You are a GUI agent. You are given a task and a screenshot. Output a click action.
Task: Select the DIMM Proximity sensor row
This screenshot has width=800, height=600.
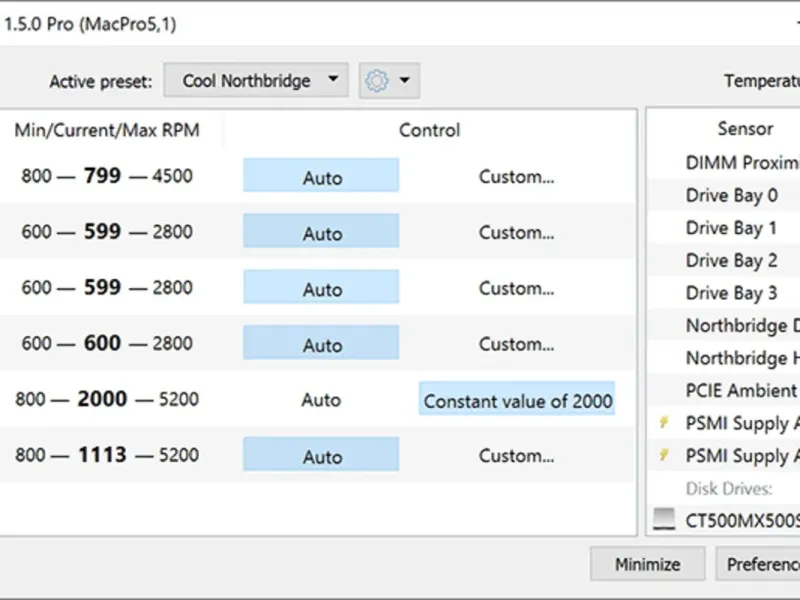[x=742, y=163]
